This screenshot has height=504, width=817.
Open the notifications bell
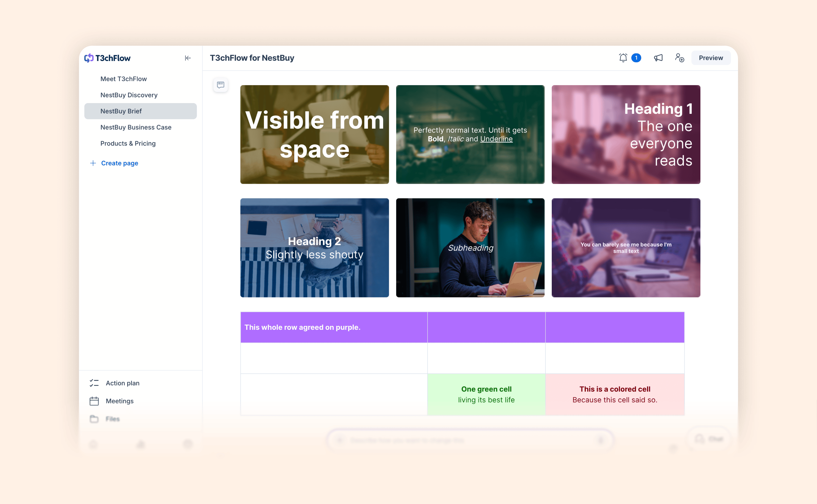pos(623,58)
